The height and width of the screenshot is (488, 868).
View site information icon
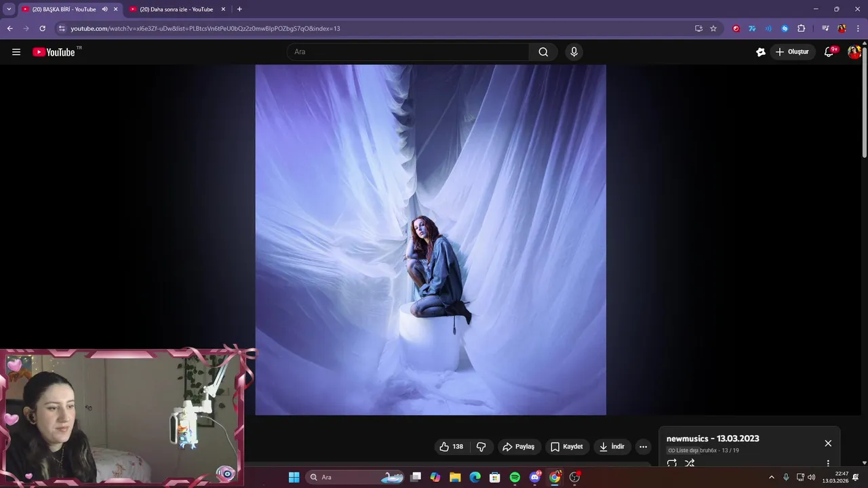tap(62, 28)
